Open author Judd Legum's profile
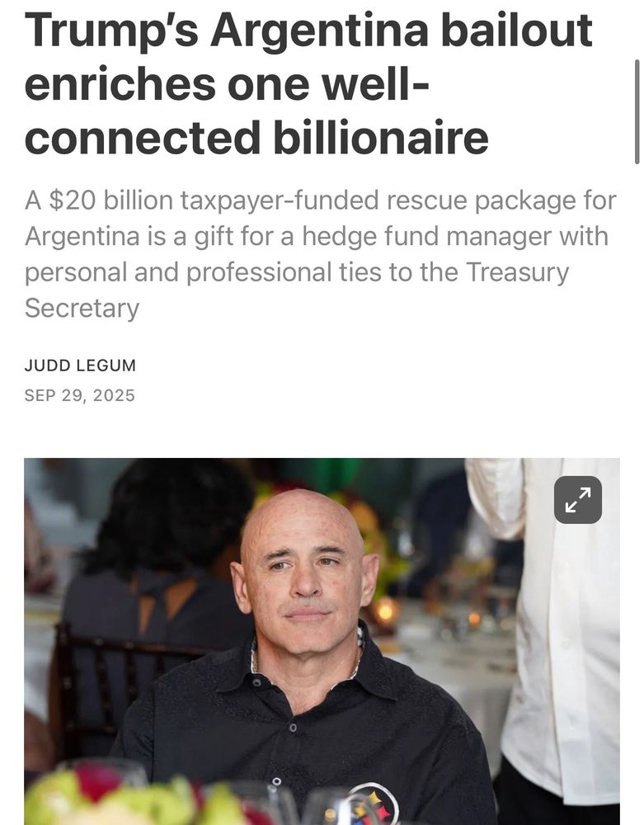Screen dimensions: 644x825 80,365
